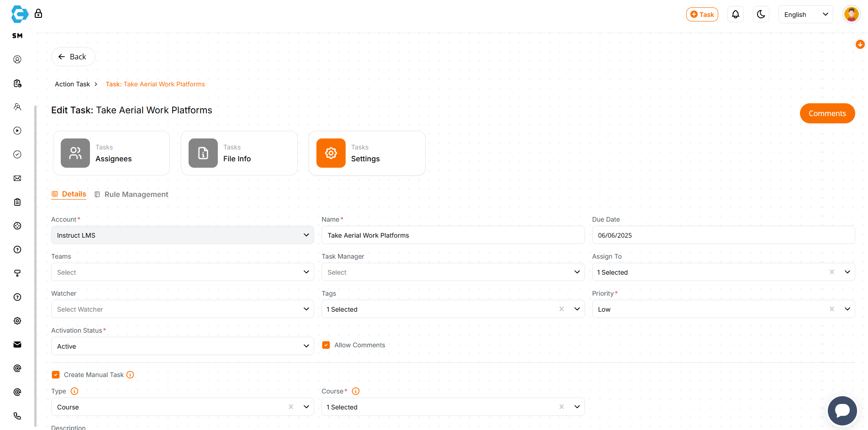
Task: Expand the Account dropdown Instruct LMS
Action: [x=182, y=235]
